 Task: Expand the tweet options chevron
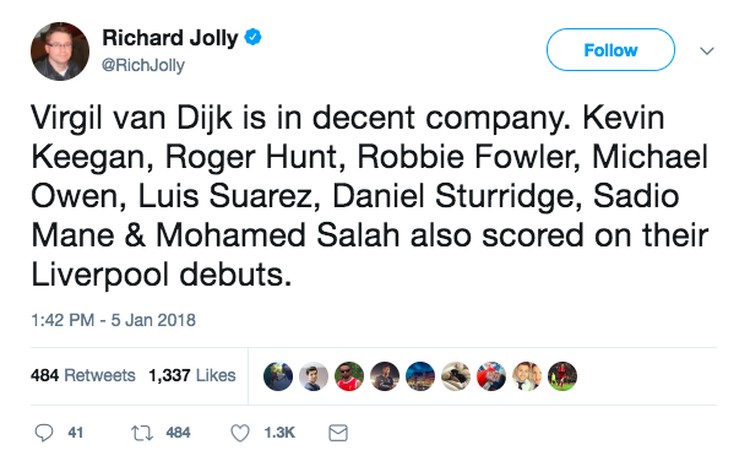tap(707, 50)
